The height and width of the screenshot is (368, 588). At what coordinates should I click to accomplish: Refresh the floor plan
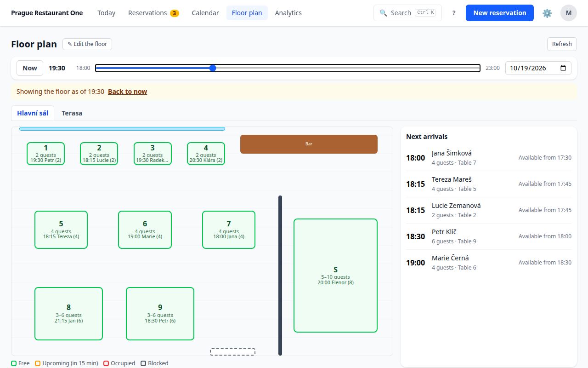pyautogui.click(x=562, y=44)
